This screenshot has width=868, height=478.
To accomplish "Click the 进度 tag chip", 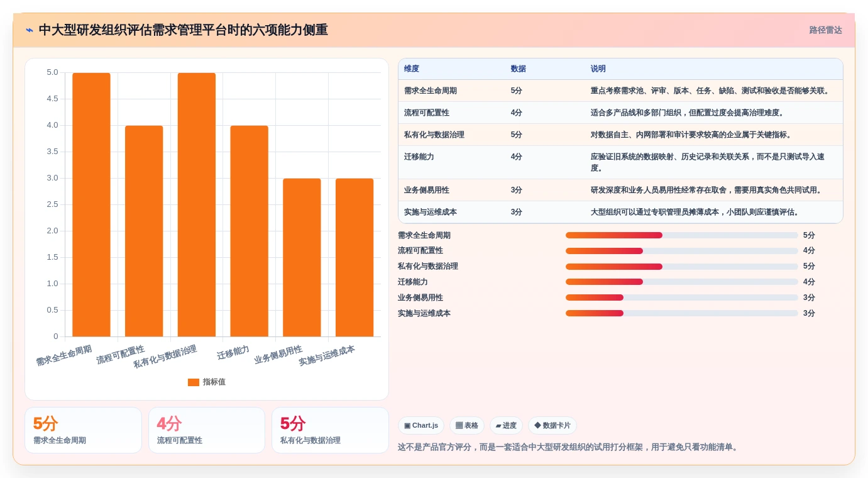I will pos(506,426).
